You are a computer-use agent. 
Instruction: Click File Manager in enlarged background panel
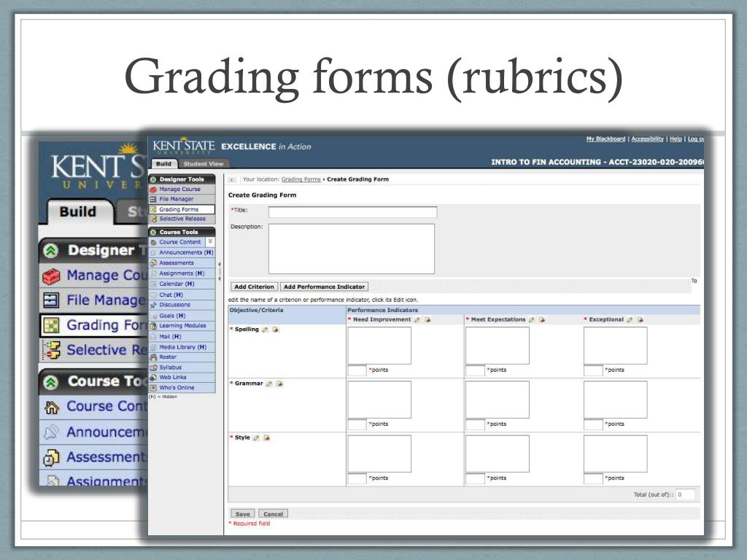point(93,300)
